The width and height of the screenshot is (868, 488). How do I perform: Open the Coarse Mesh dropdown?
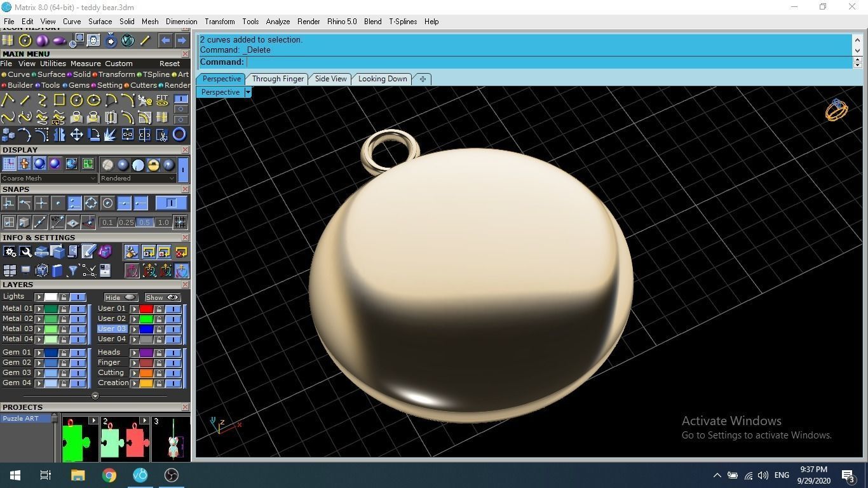pyautogui.click(x=49, y=178)
